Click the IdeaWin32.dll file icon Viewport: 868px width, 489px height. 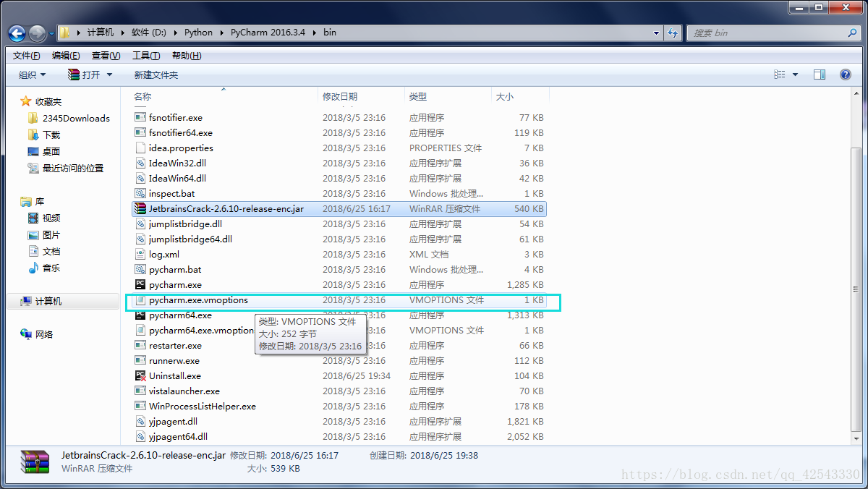141,163
